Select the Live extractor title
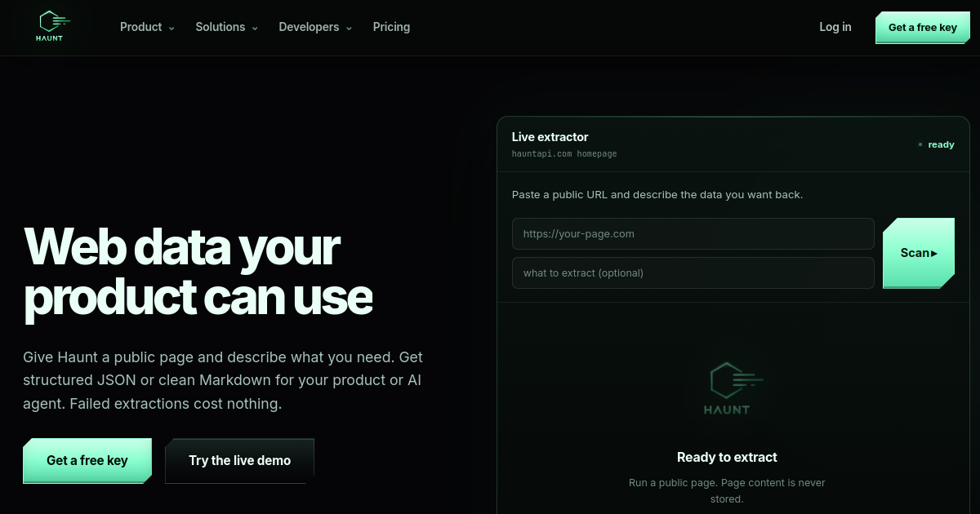The height and width of the screenshot is (514, 980). point(550,137)
